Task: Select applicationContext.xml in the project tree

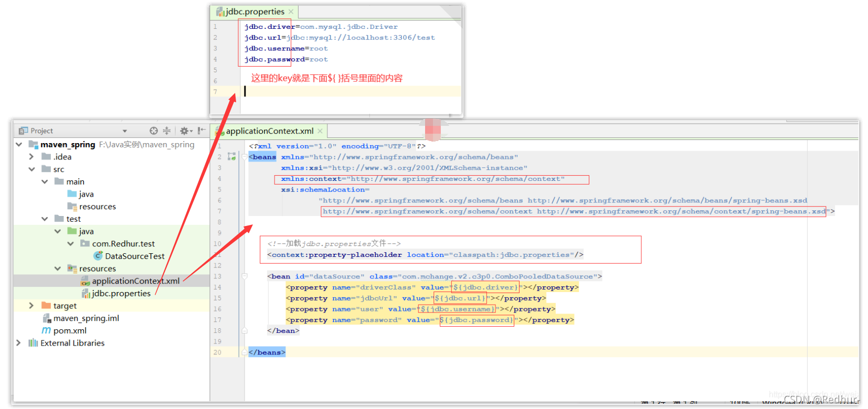Action: click(x=136, y=281)
